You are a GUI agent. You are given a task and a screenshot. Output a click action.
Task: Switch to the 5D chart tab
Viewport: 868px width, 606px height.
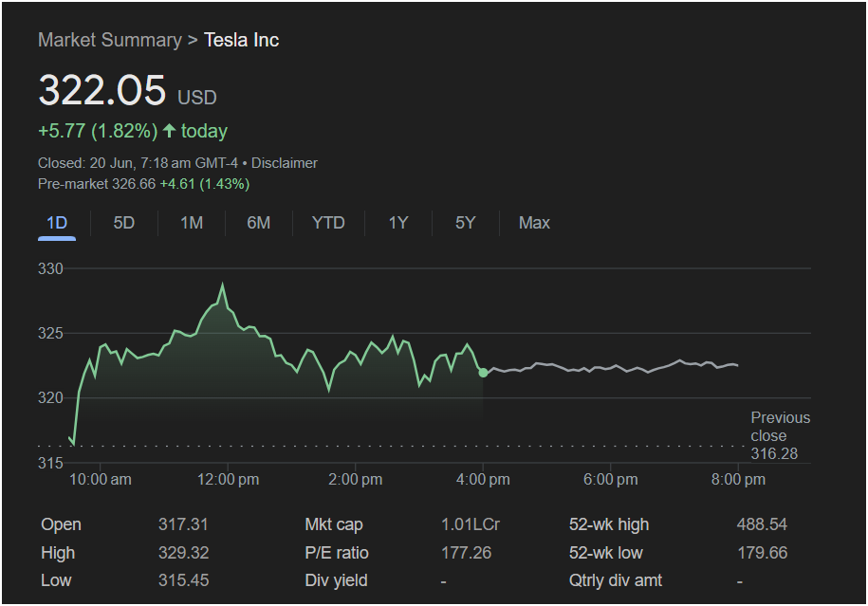tap(124, 223)
